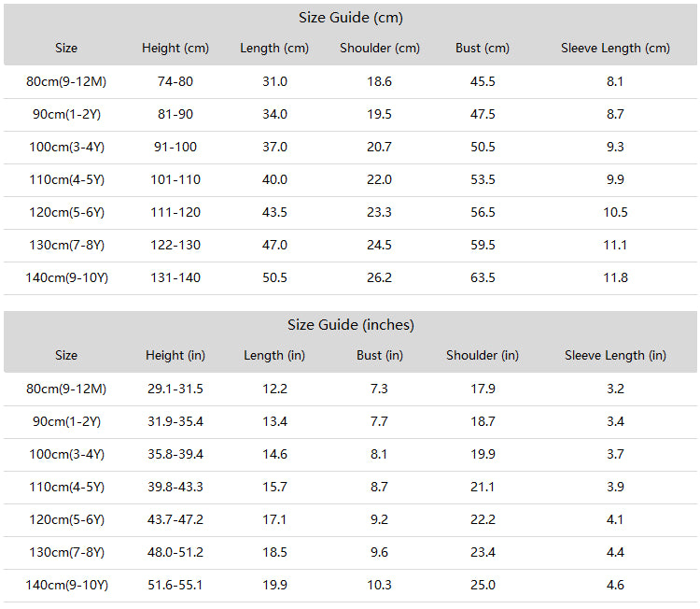Viewport: 700px width, 609px height.
Task: Click the 100cm(3-4Y) size in cm table
Action: coord(66,147)
